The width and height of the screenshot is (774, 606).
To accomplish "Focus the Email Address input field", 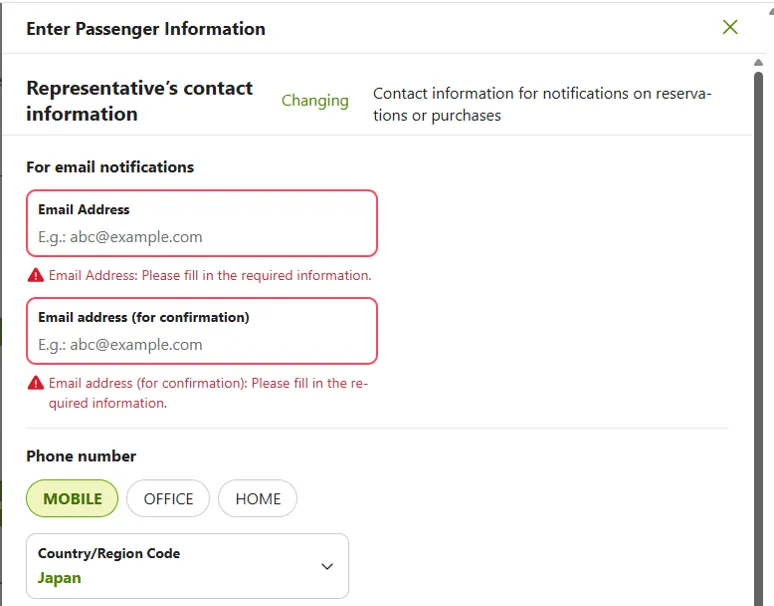I will click(x=201, y=237).
